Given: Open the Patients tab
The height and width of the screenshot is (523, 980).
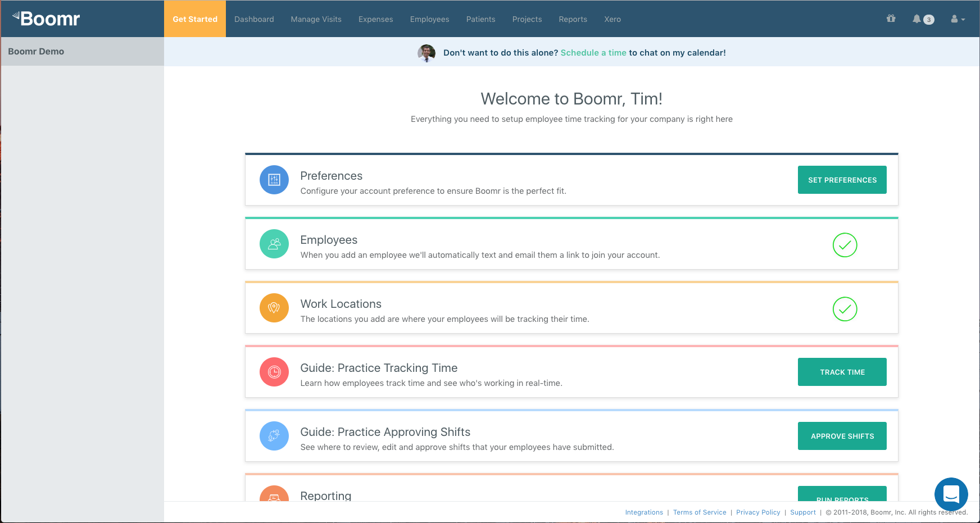Looking at the screenshot, I should pyautogui.click(x=481, y=19).
